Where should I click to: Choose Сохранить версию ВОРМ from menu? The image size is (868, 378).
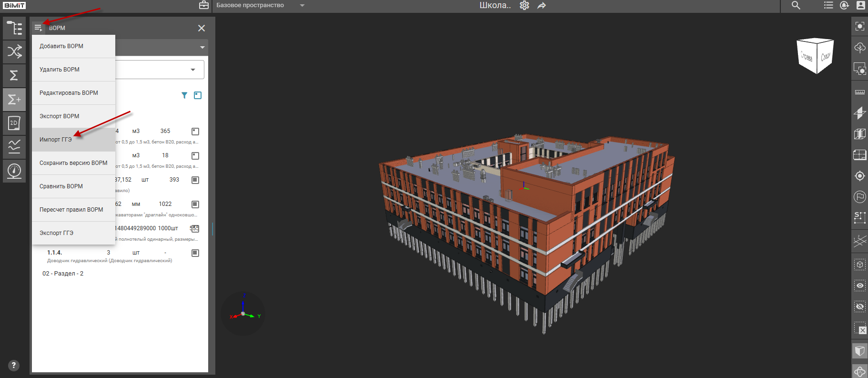click(x=73, y=163)
